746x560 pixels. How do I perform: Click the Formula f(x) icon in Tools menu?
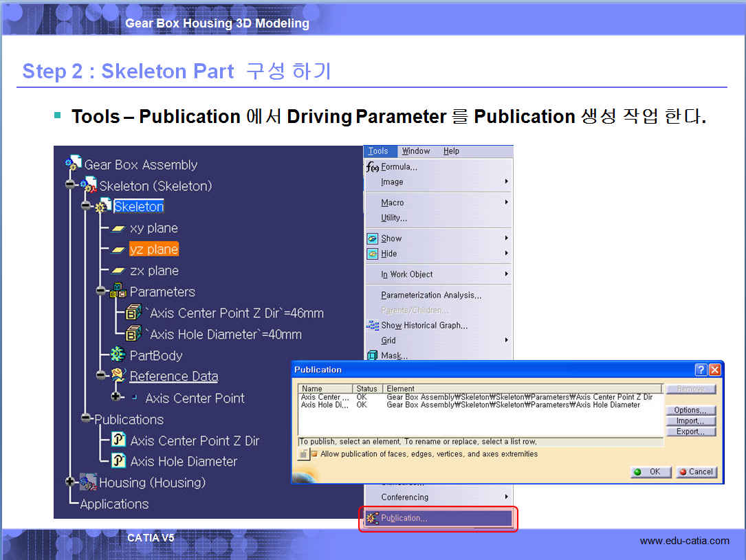point(372,167)
